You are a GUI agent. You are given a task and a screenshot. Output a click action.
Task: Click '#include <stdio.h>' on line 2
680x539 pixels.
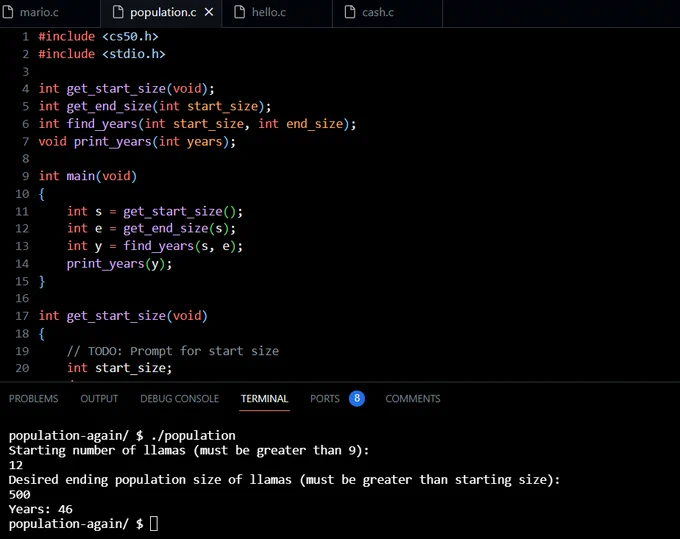tap(102, 54)
